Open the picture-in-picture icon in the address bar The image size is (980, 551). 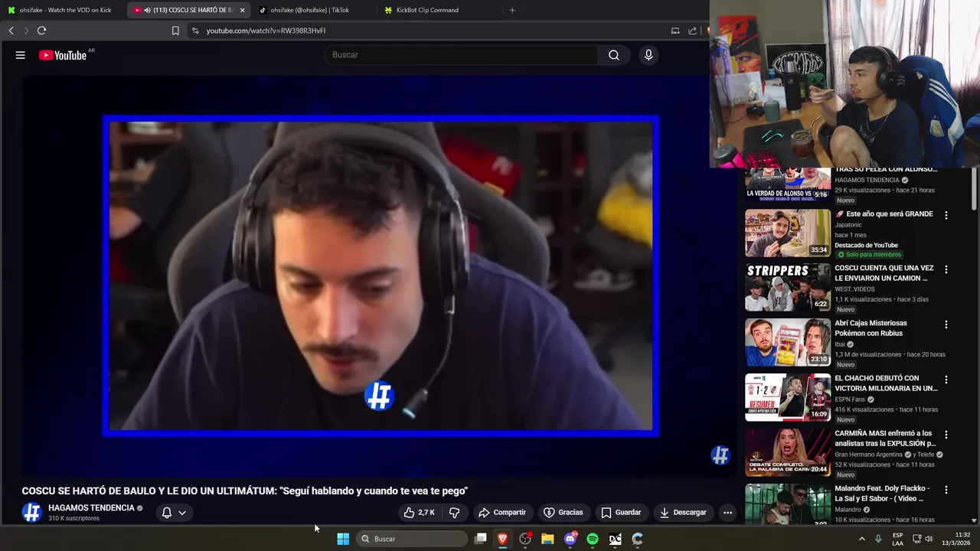[x=675, y=31]
